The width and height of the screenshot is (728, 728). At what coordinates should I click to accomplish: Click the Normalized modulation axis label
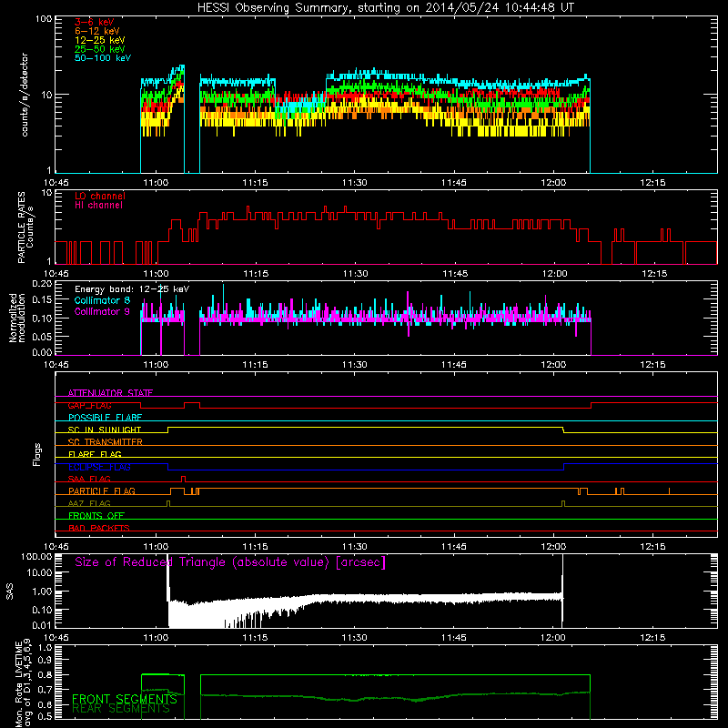click(x=17, y=318)
